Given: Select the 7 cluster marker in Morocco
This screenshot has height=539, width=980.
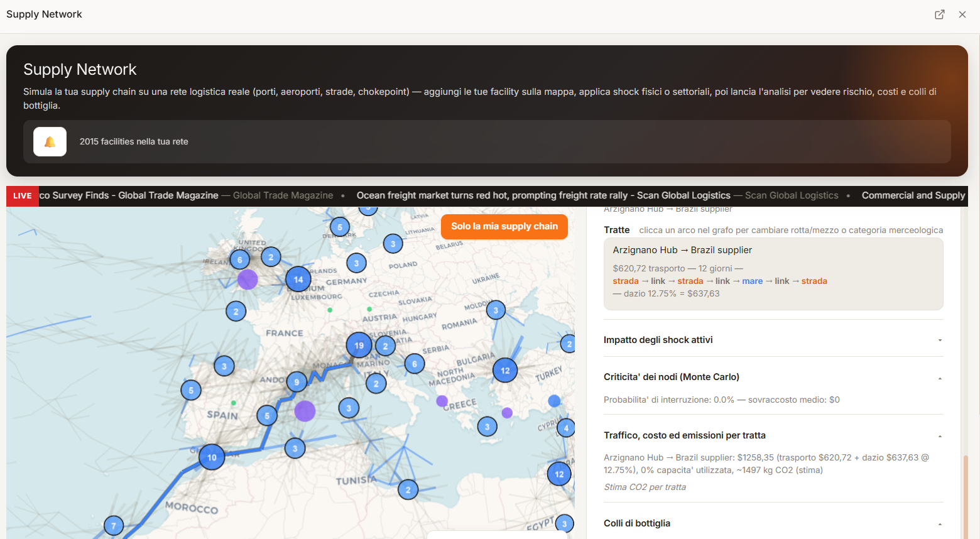Looking at the screenshot, I should (114, 526).
